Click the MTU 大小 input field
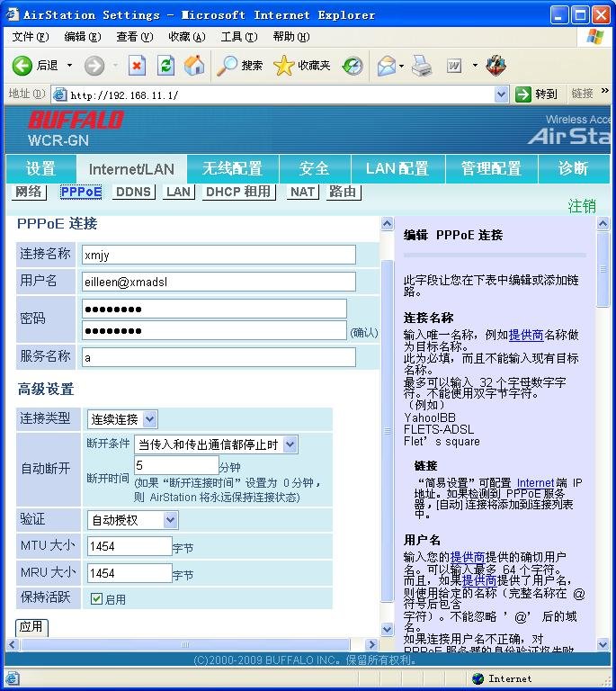The width and height of the screenshot is (616, 691). pyautogui.click(x=129, y=546)
